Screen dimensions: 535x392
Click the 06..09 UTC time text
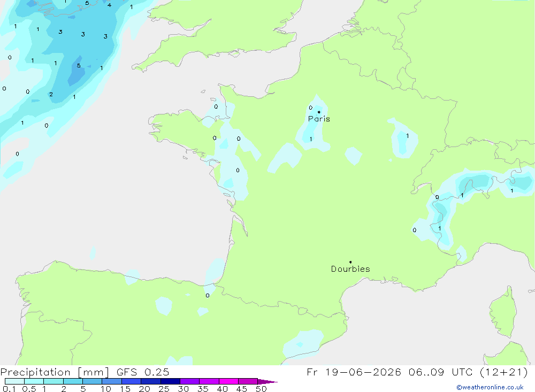pyautogui.click(x=439, y=372)
